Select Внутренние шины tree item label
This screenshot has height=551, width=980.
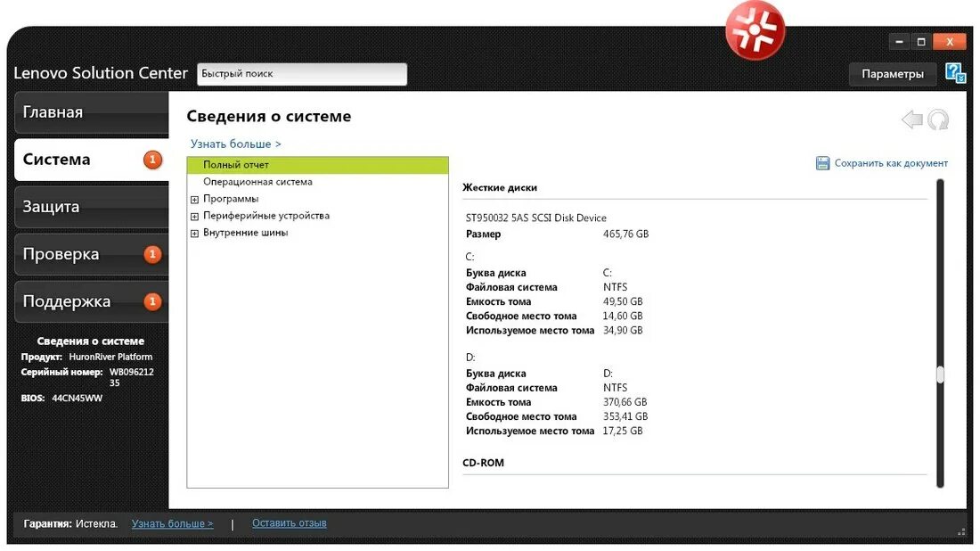coord(246,233)
